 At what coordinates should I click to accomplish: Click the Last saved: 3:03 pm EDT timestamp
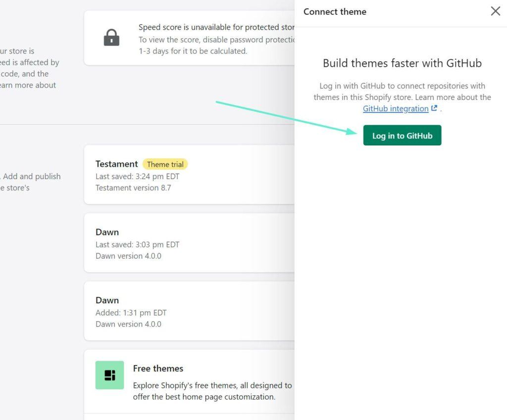tap(137, 244)
